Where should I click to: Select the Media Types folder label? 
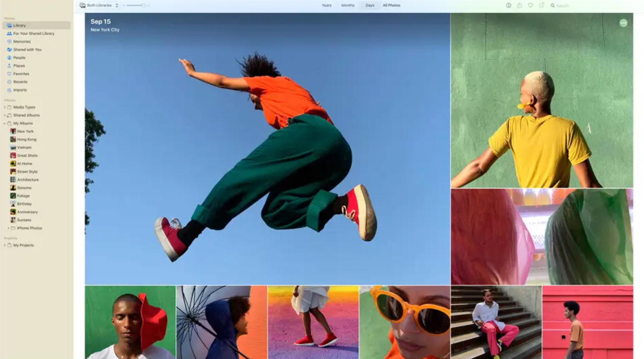[24, 107]
